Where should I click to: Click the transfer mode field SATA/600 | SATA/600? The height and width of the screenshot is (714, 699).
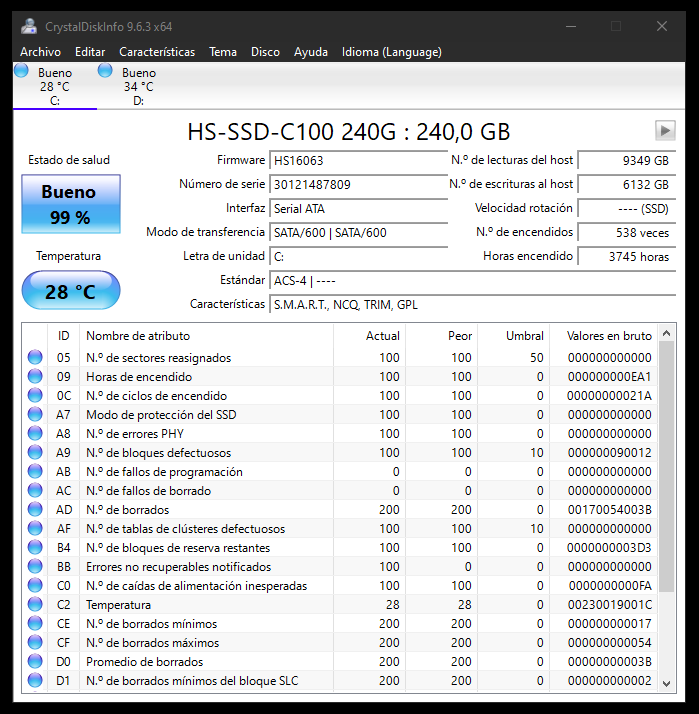(x=358, y=233)
